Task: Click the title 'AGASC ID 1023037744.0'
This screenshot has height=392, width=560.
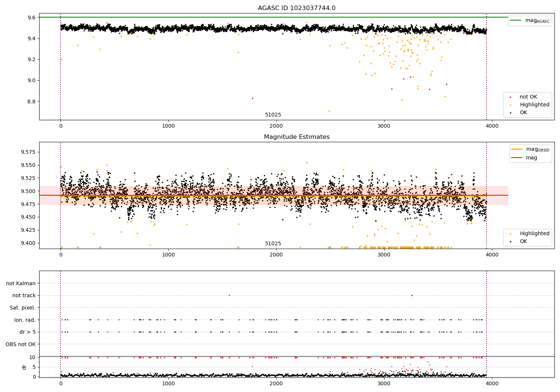Action: point(296,8)
